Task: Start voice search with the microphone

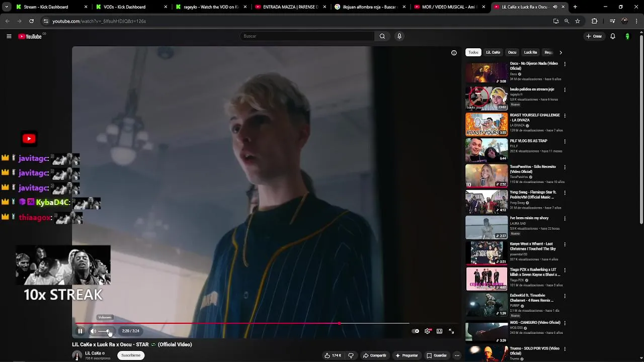Action: click(x=399, y=36)
